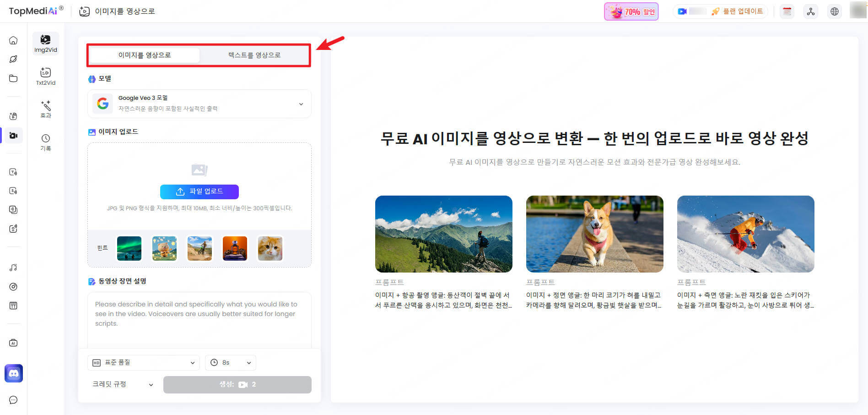Screen dimensions: 868x415
Task: Click the share network icon in header
Action: point(811,11)
